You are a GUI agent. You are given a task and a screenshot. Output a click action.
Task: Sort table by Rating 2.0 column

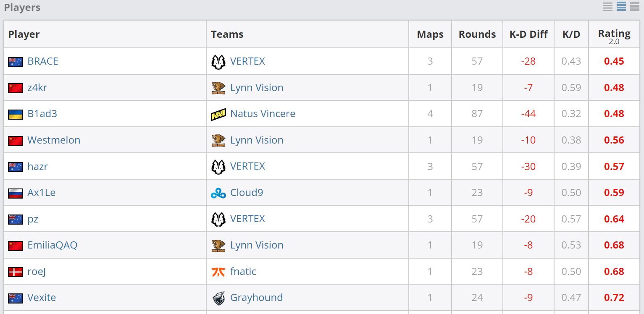point(614,36)
